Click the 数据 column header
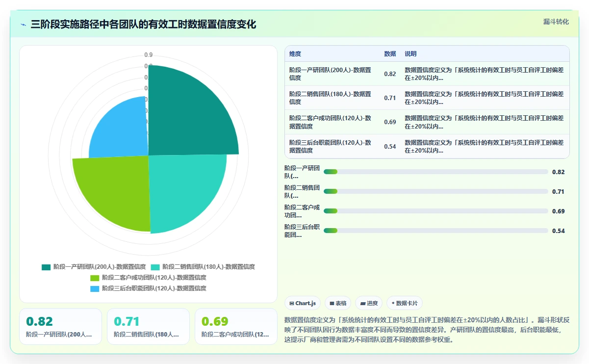Viewport: 589px width, 364px height. coord(390,54)
